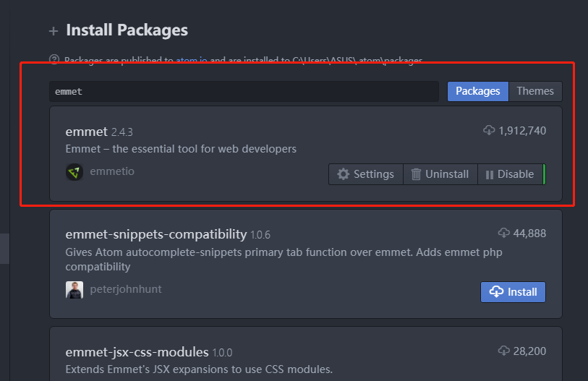Open the emmet-jsx-css-modules package title

[x=137, y=352]
